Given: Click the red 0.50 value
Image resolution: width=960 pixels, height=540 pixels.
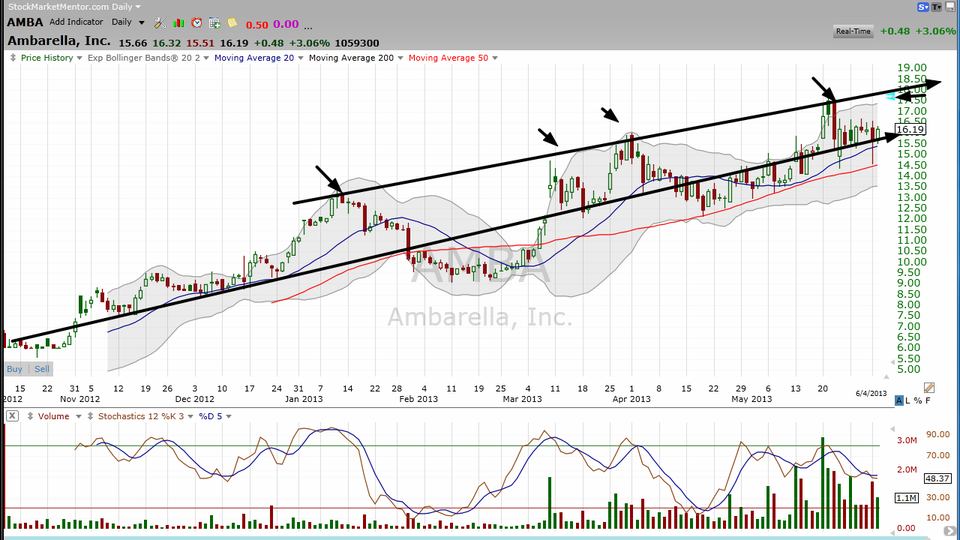Looking at the screenshot, I should coord(257,25).
